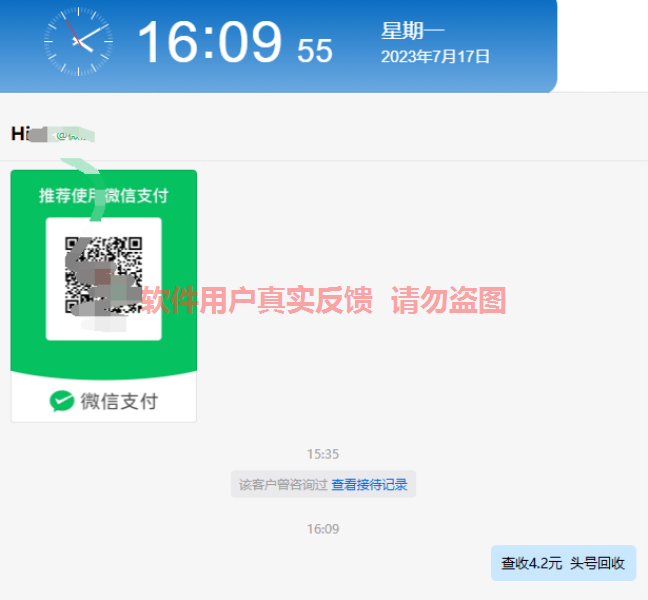Select the 查收4.2元 头号回收 message bubble
The height and width of the screenshot is (600, 648).
pos(563,563)
